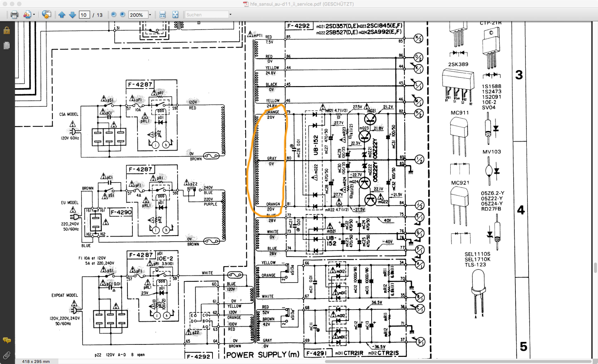Click the 2SK389 component label
The height and width of the screenshot is (364, 598).
pyautogui.click(x=458, y=64)
